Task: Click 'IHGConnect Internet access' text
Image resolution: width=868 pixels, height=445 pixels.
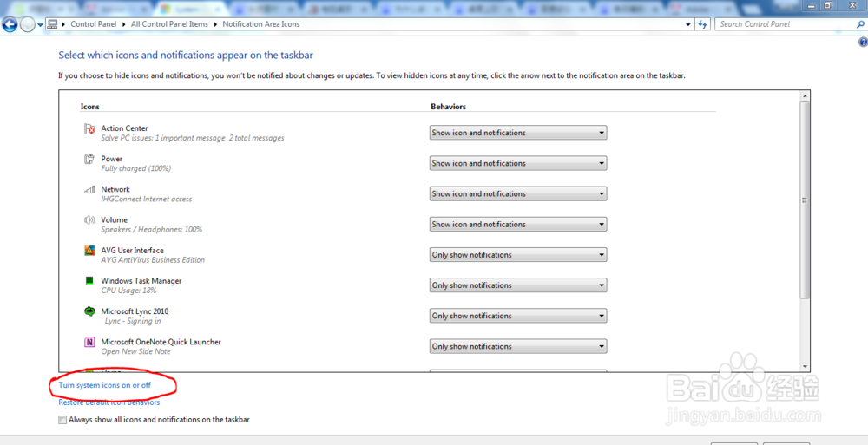Action: pyautogui.click(x=146, y=200)
